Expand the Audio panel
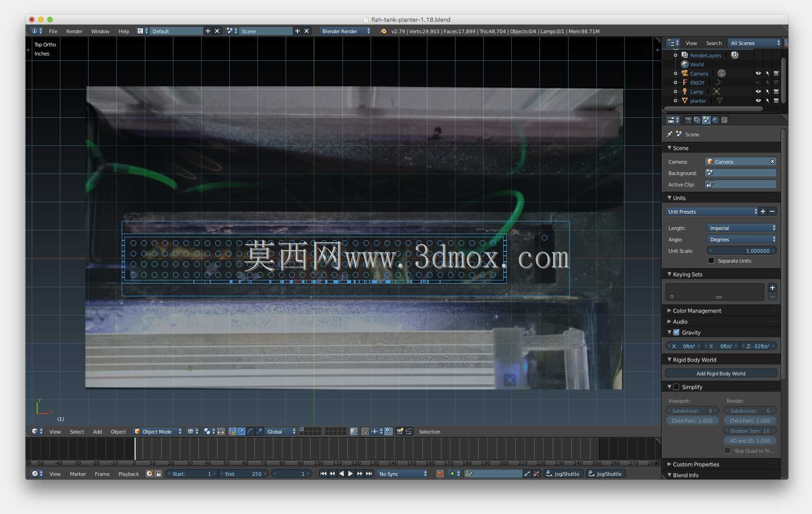Screen dimensions: 812x514 coord(680,321)
